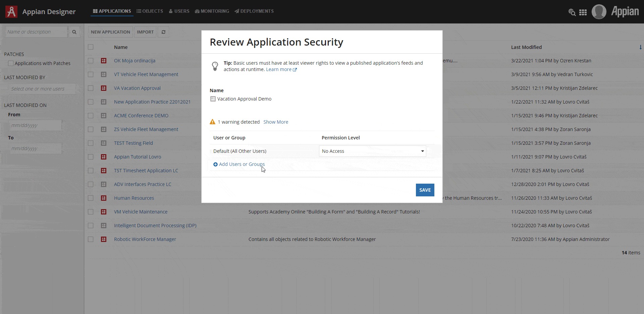Switch to the MONITORING tab
Image resolution: width=644 pixels, height=314 pixels.
point(212,11)
